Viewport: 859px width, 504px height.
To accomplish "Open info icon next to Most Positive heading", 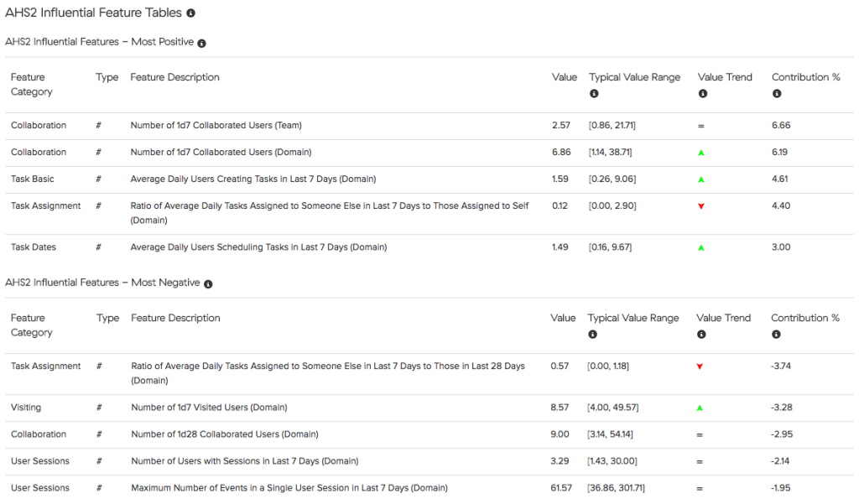I will pyautogui.click(x=201, y=44).
